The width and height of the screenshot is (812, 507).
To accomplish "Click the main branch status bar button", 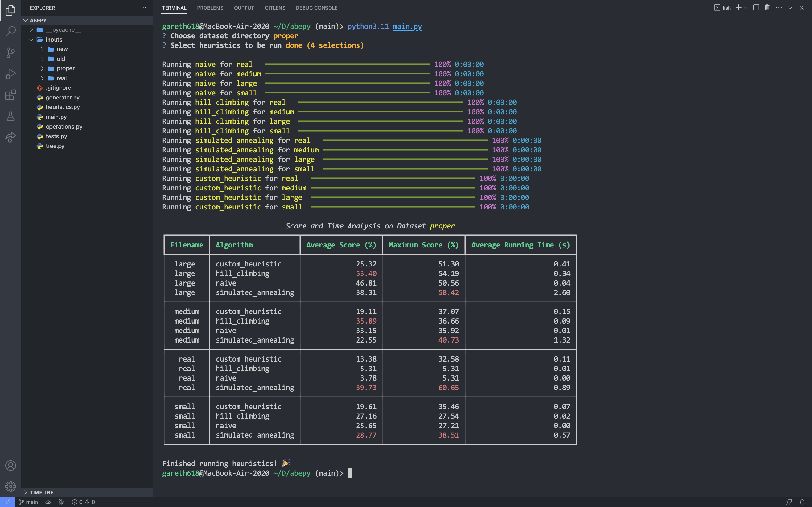I will click(29, 502).
